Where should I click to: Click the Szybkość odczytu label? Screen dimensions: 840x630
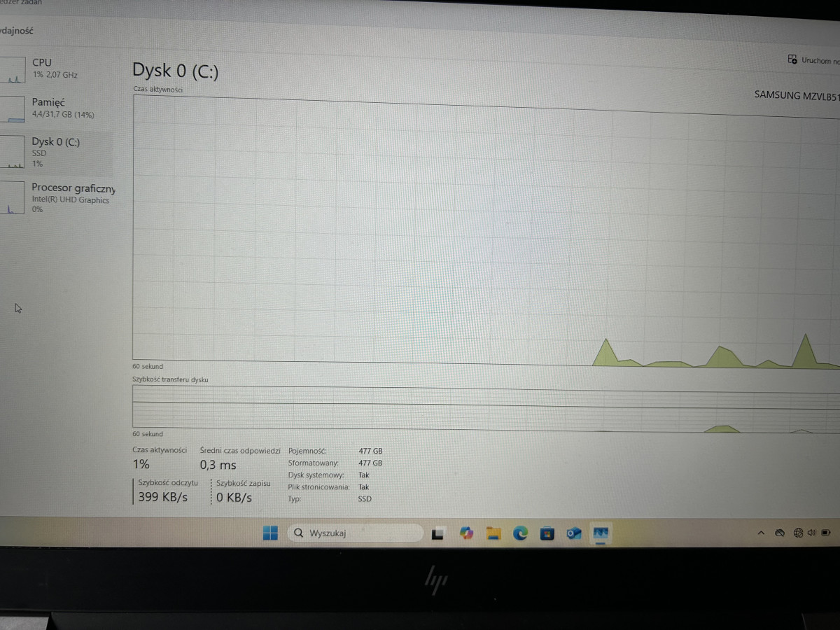(168, 483)
